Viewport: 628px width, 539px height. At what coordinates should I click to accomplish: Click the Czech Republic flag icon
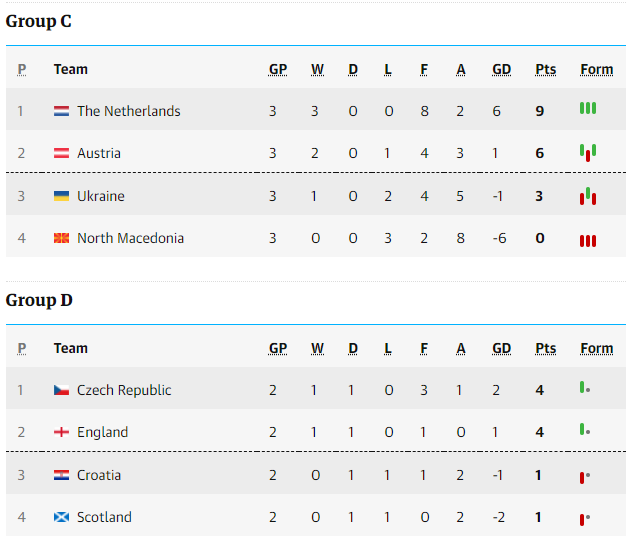(x=61, y=390)
